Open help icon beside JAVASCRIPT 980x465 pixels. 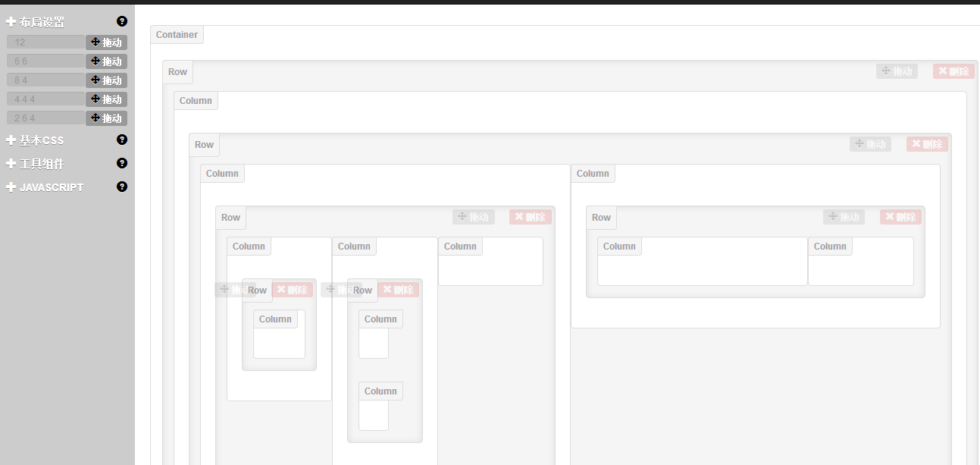(122, 187)
